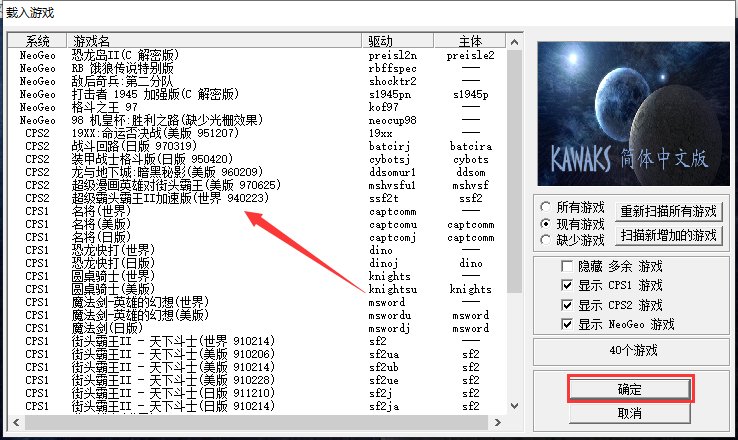Click the vertical scrollbar thumb
The height and width of the screenshot is (440, 738).
pos(514,171)
